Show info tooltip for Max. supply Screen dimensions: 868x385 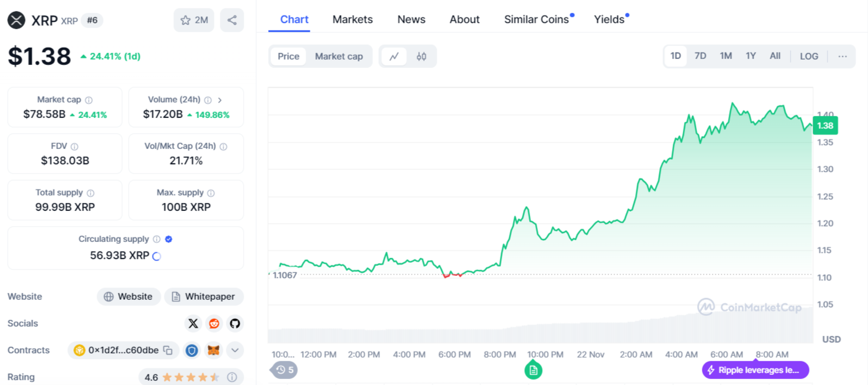(211, 193)
